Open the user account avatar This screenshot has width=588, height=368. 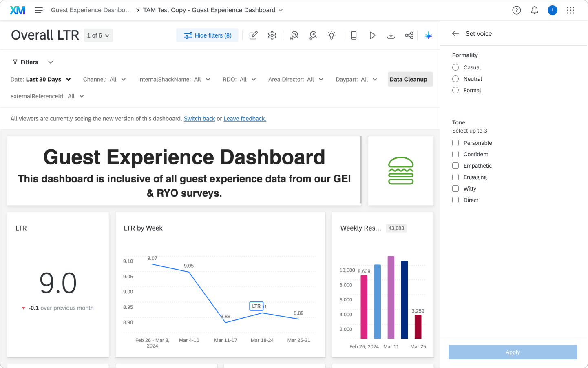coord(553,10)
